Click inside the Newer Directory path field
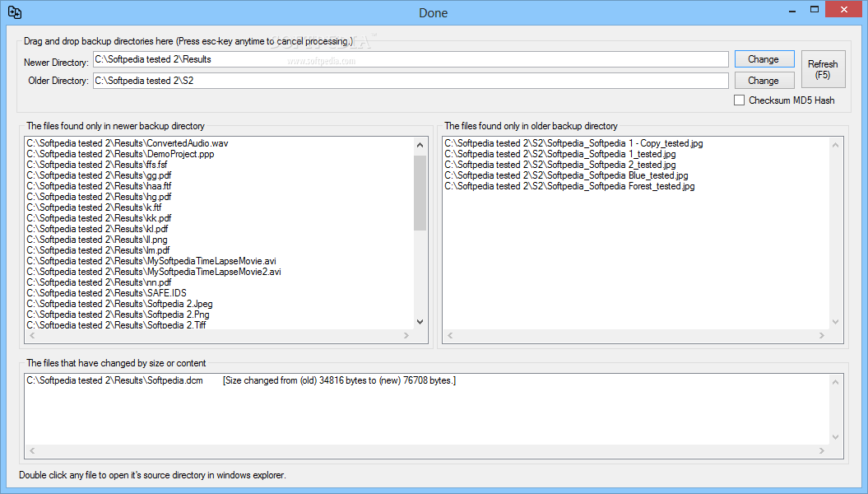The image size is (868, 494). tap(329, 58)
